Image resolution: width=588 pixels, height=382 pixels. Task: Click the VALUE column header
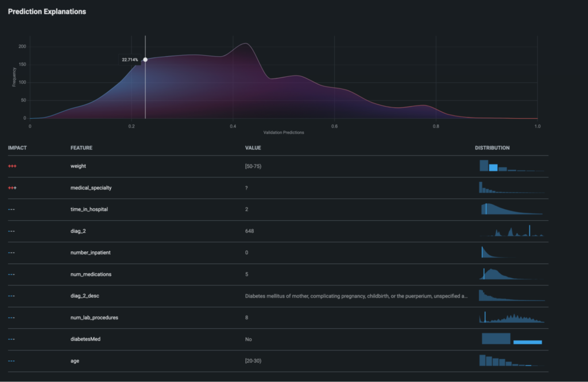tap(253, 148)
